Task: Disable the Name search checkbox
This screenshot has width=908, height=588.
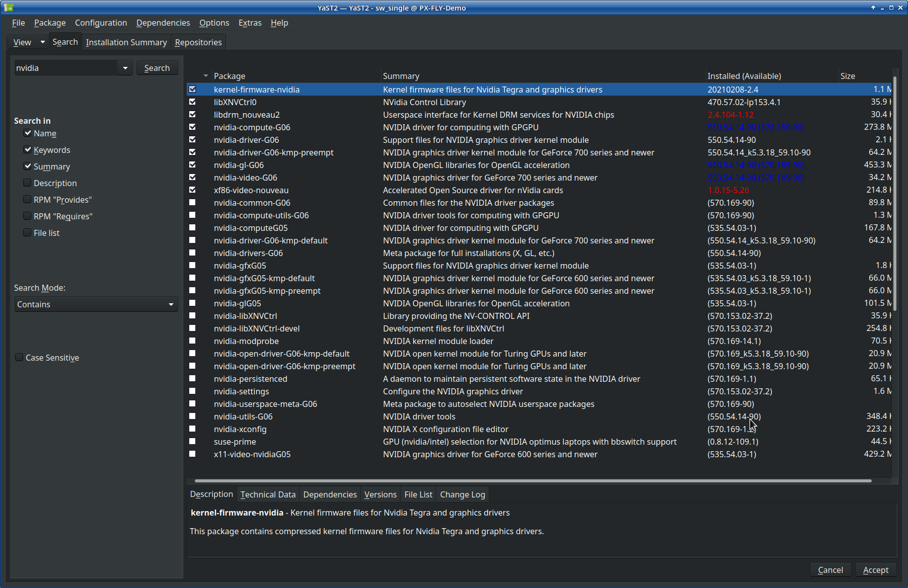Action: tap(28, 133)
